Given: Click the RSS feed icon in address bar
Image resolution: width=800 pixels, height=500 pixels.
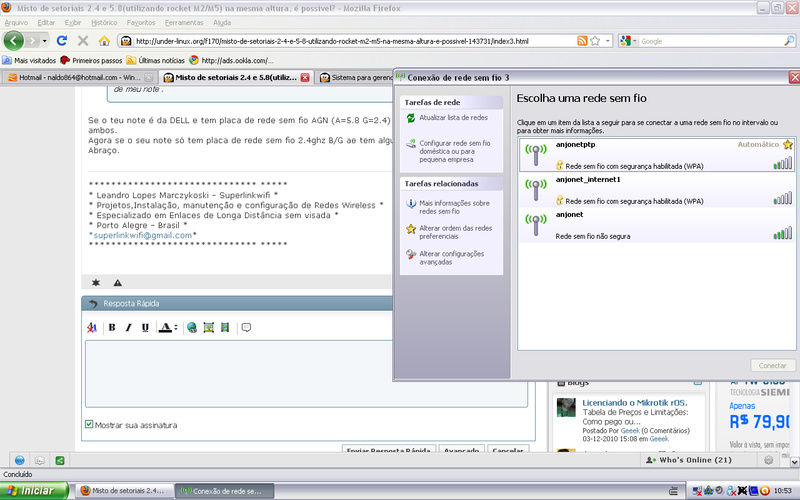Looking at the screenshot, I should (x=582, y=41).
